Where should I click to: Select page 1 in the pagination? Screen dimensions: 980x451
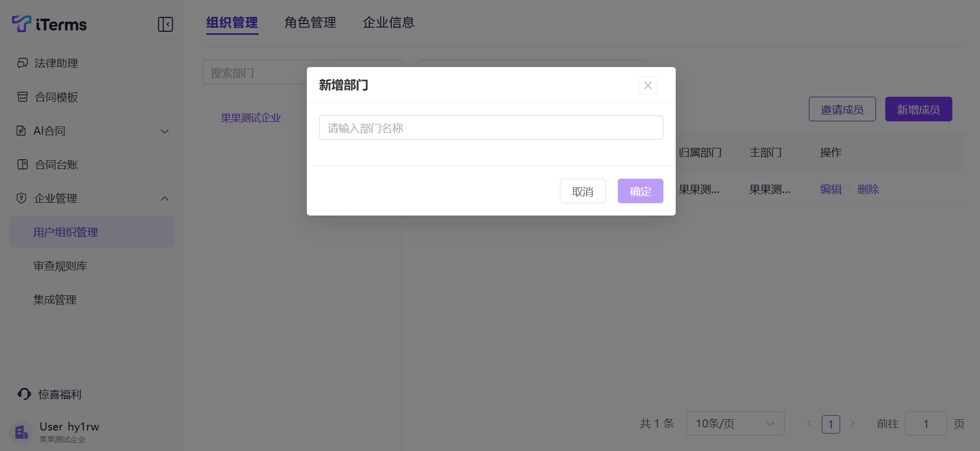click(x=831, y=424)
